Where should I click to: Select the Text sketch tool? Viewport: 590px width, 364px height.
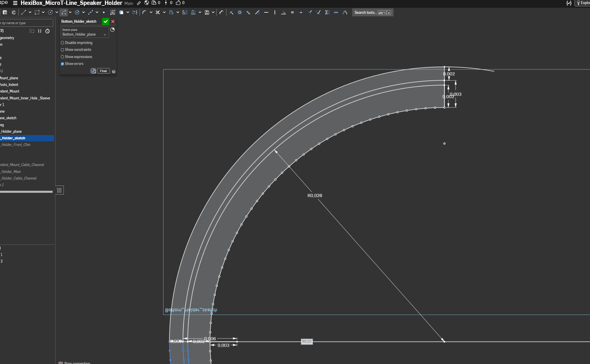(x=113, y=12)
